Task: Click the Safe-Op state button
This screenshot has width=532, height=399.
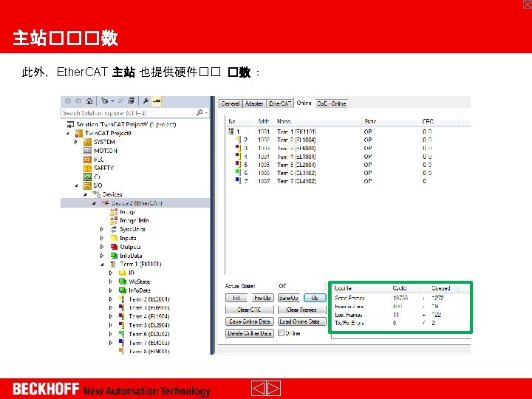Action: click(x=289, y=298)
